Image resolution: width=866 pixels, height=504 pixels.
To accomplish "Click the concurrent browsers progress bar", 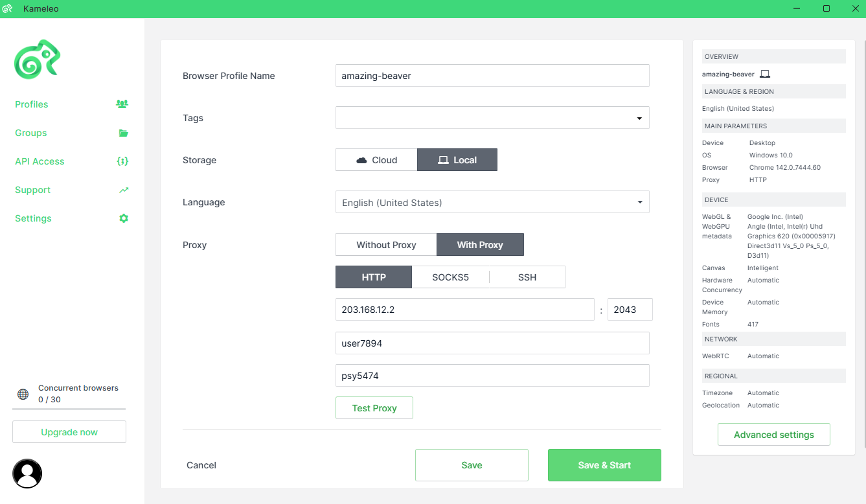I will [69, 409].
